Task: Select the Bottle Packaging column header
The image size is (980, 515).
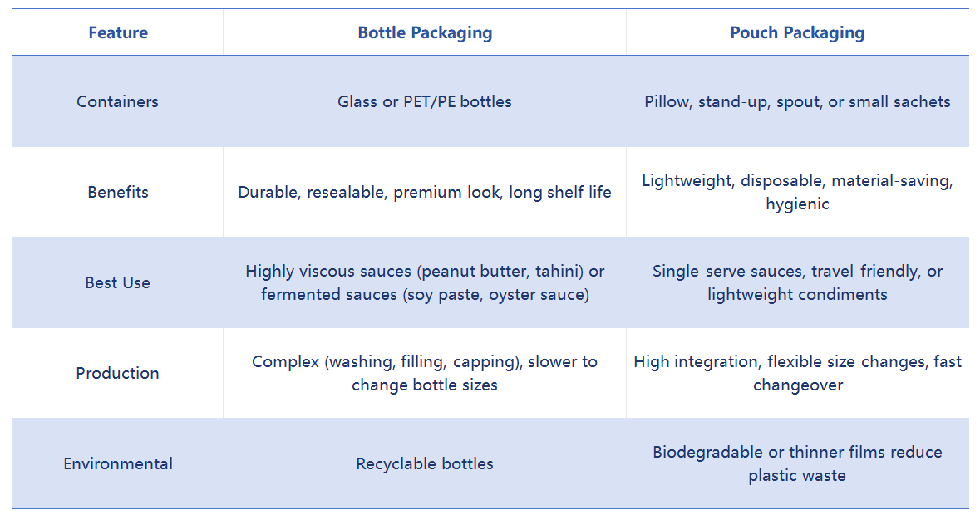Action: click(x=425, y=33)
